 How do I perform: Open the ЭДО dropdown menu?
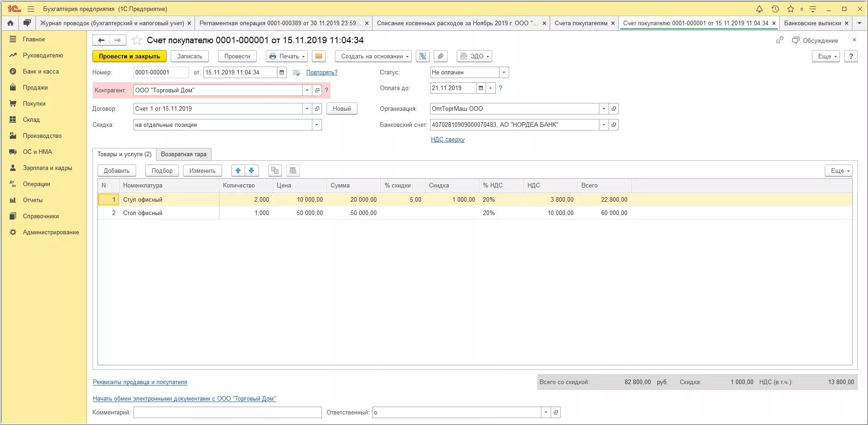(474, 56)
